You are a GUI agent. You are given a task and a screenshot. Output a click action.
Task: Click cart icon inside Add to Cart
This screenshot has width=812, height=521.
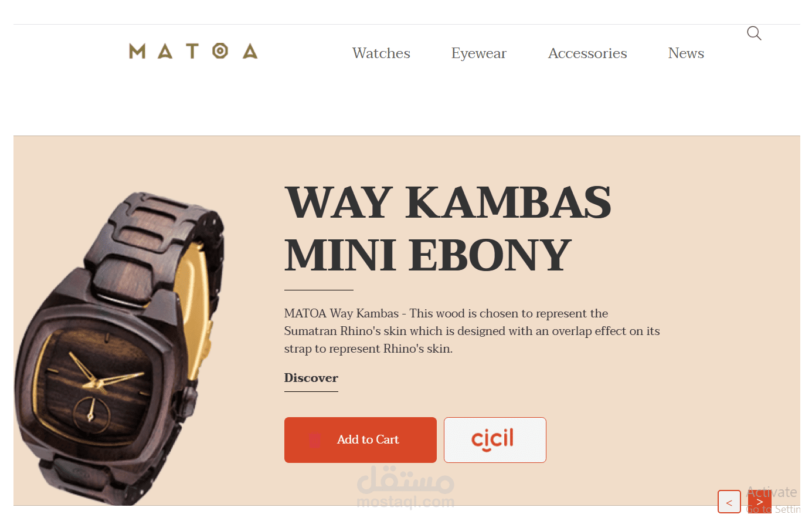[x=314, y=440]
